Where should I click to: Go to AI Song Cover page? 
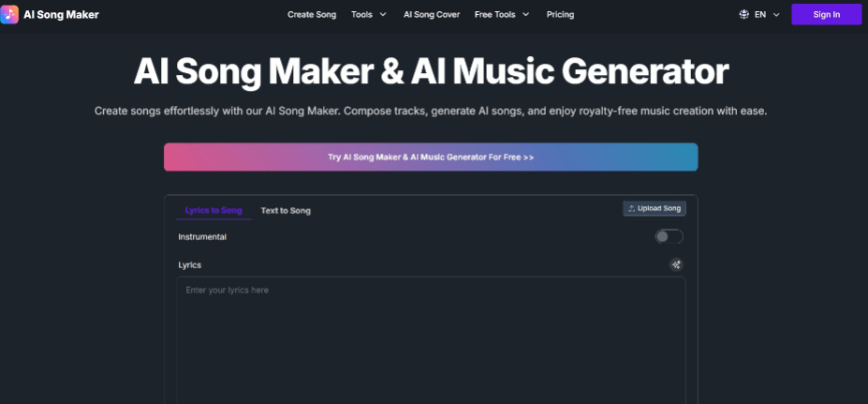click(432, 15)
